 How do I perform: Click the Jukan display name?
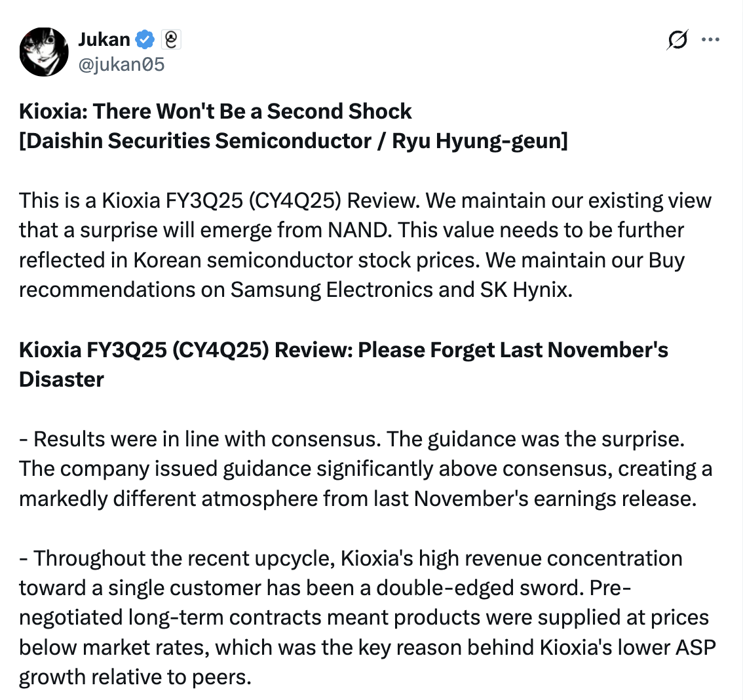tap(104, 40)
